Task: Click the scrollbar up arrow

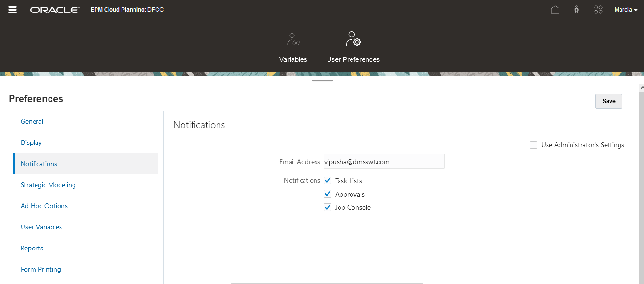Action: pyautogui.click(x=641, y=88)
